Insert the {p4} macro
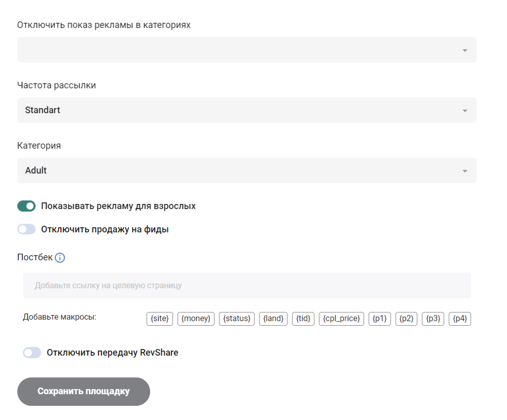This screenshot has width=507, height=420. click(x=460, y=319)
